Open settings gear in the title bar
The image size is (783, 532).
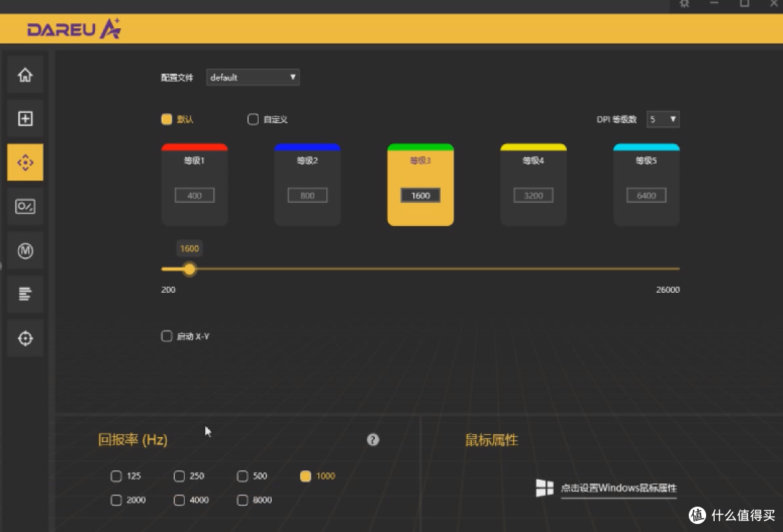click(x=684, y=4)
